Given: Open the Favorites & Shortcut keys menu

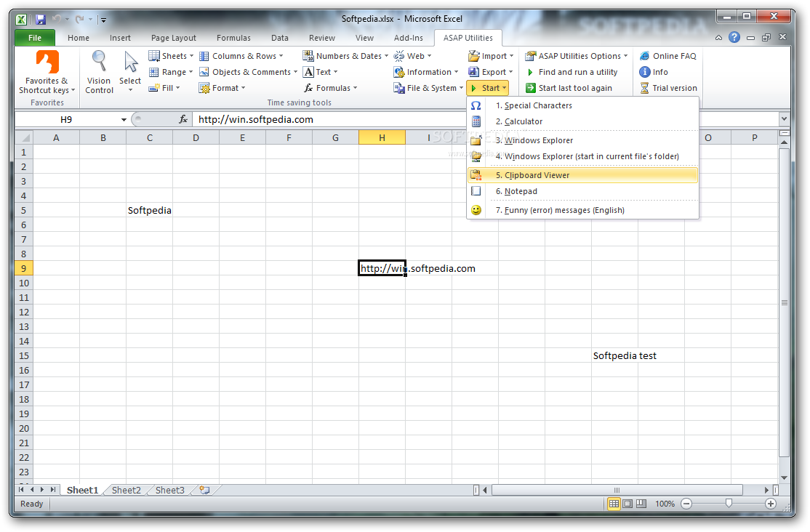Looking at the screenshot, I should [47, 72].
